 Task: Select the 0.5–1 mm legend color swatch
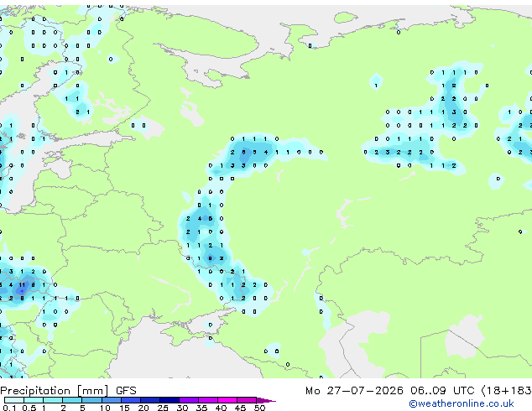coord(34,400)
